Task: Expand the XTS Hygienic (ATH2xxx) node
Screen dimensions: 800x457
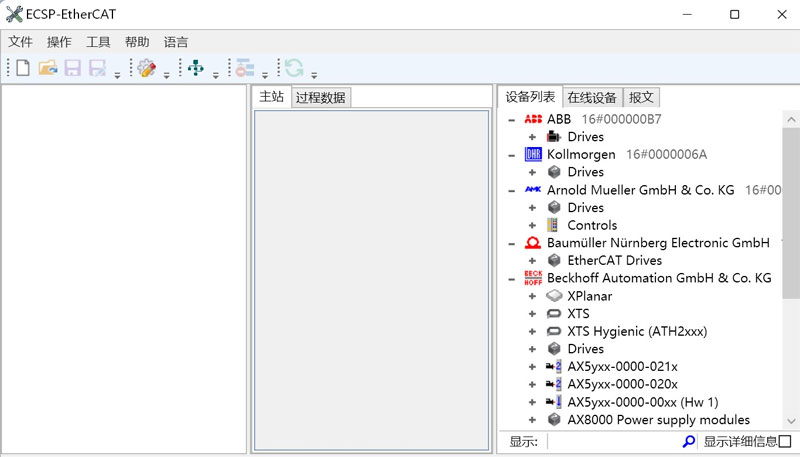Action: (x=532, y=332)
